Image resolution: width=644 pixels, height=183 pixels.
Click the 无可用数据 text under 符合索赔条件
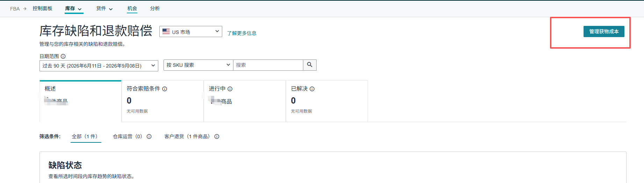[x=137, y=111]
